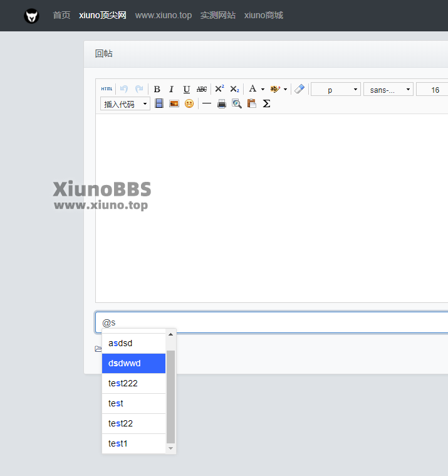Toggle italic formatting
448x476 pixels.
coord(172,89)
